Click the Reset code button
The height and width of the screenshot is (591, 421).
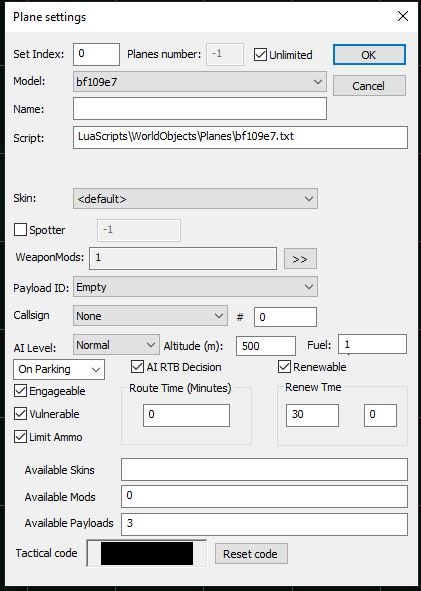pyautogui.click(x=251, y=554)
